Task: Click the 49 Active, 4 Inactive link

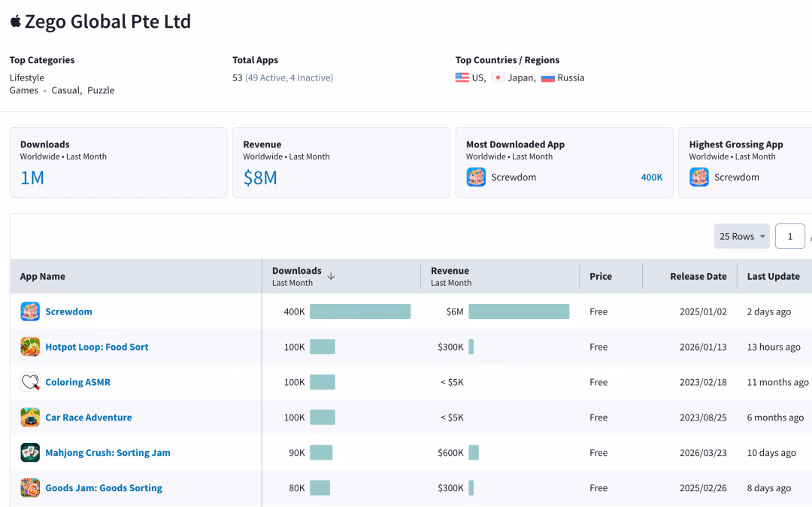Action: pos(289,77)
